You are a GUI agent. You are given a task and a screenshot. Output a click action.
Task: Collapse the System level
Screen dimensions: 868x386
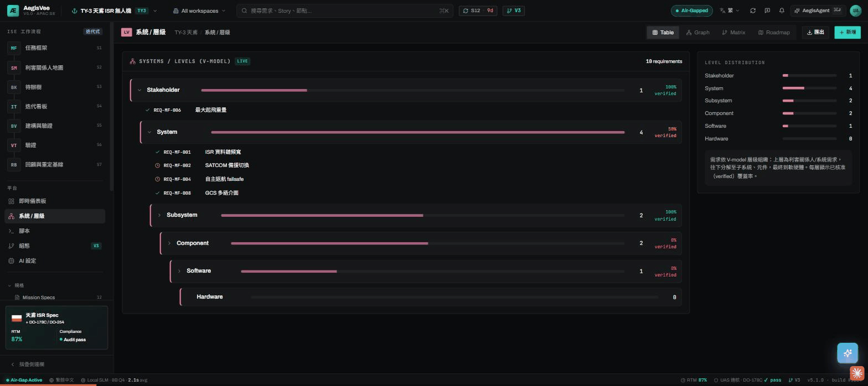(x=149, y=132)
